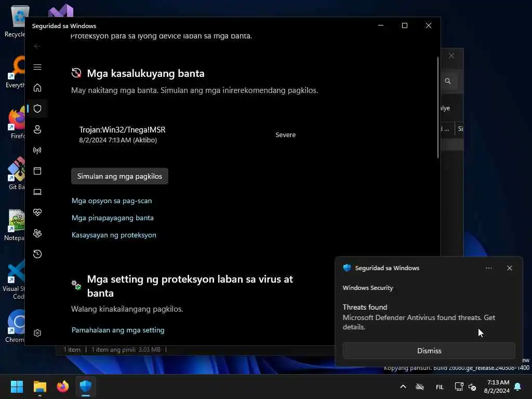Open Recycle Bin desktop icon
This screenshot has width=532, height=399.
(x=15, y=21)
